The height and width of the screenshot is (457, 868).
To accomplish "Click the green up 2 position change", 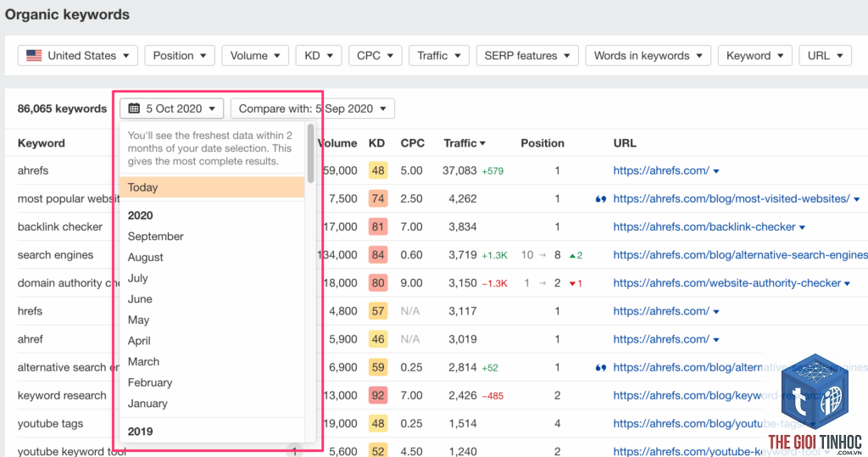I will click(576, 255).
